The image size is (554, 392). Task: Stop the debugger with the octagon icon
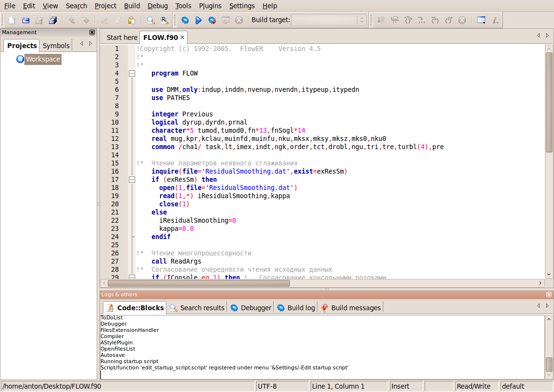tap(462, 20)
